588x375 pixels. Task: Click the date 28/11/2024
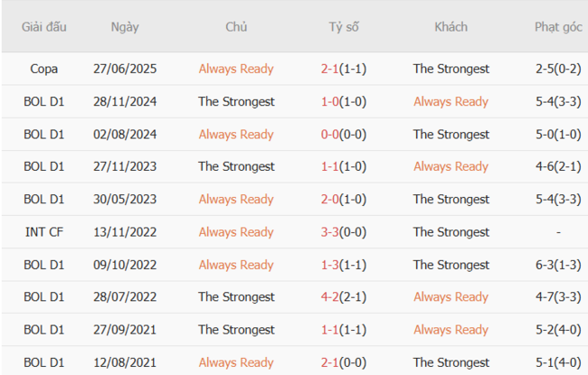point(125,101)
